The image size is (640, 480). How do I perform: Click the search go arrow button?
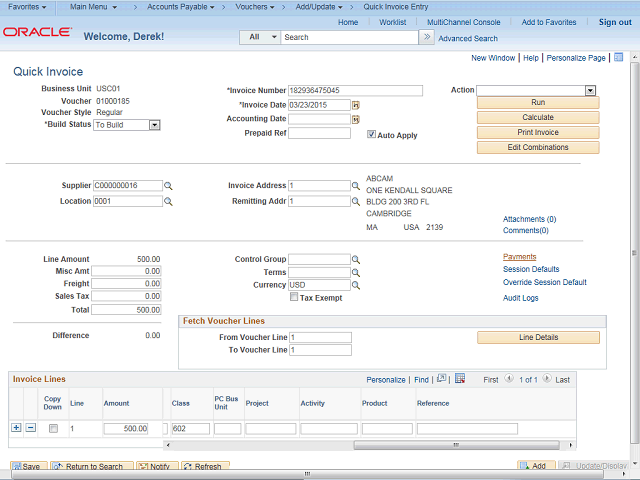click(x=427, y=37)
